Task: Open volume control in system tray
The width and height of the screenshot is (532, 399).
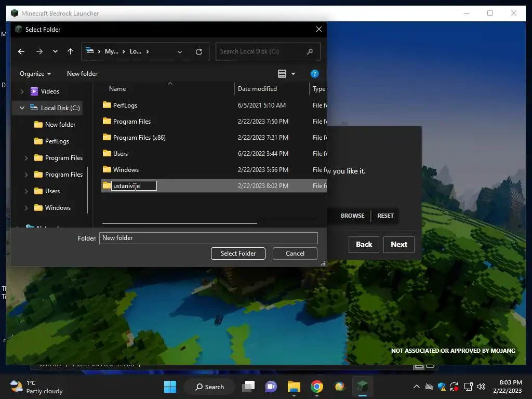Action: [481, 387]
